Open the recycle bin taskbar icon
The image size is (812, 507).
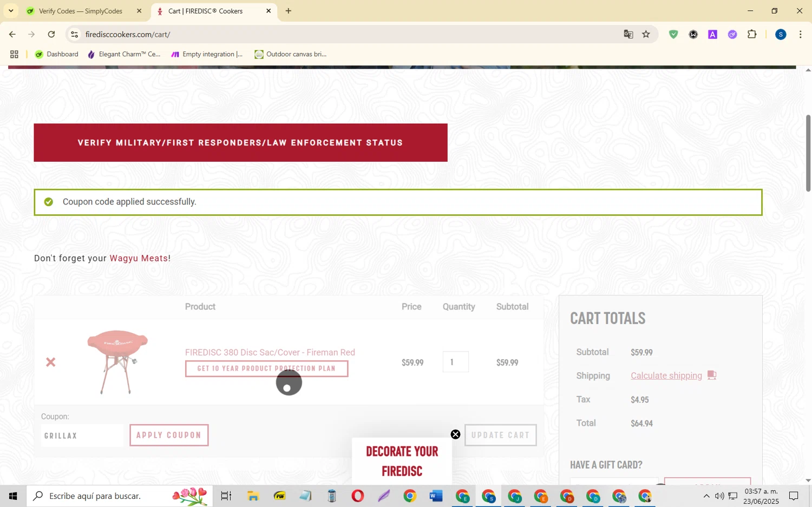pyautogui.click(x=332, y=496)
